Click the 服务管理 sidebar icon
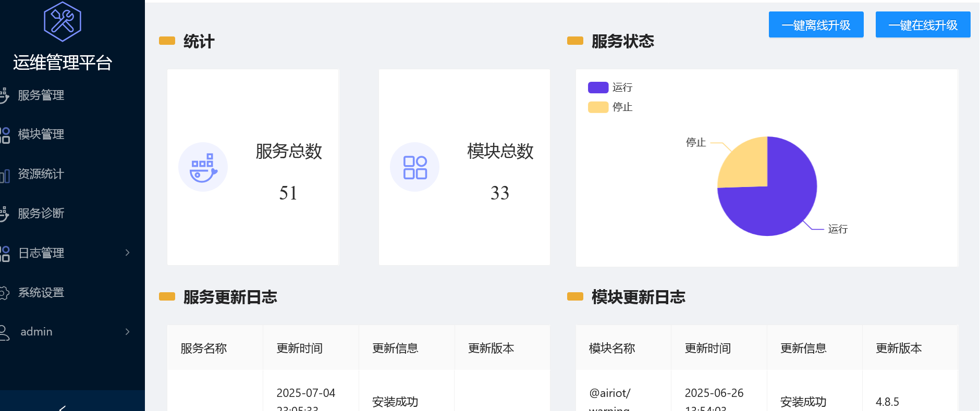Screen dimensions: 980x411 [x=4, y=95]
